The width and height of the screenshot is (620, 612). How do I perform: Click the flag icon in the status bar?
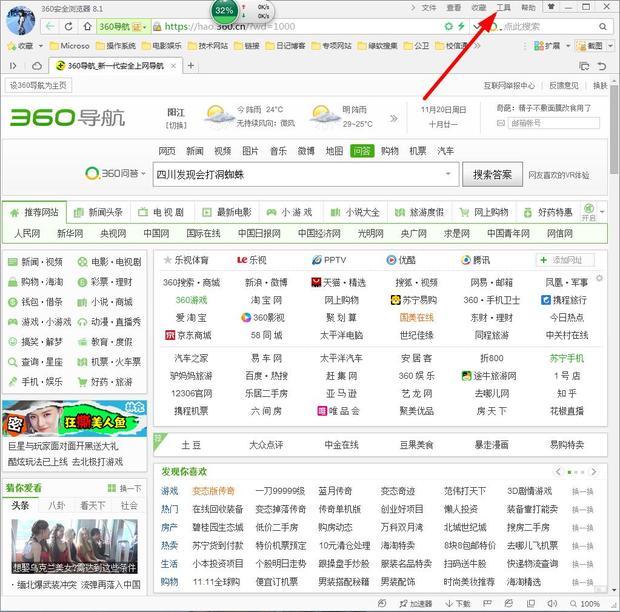coord(487,604)
